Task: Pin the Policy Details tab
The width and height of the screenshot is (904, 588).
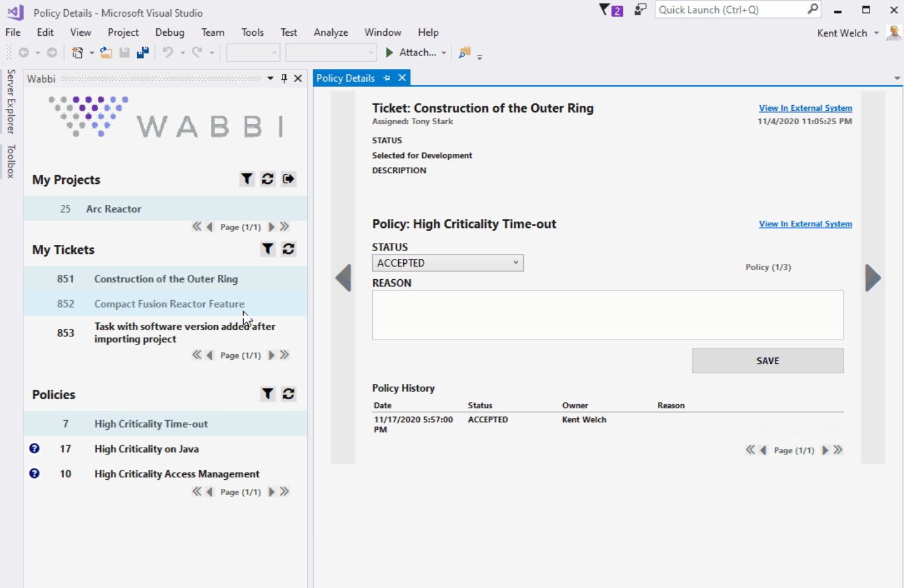Action: 386,78
